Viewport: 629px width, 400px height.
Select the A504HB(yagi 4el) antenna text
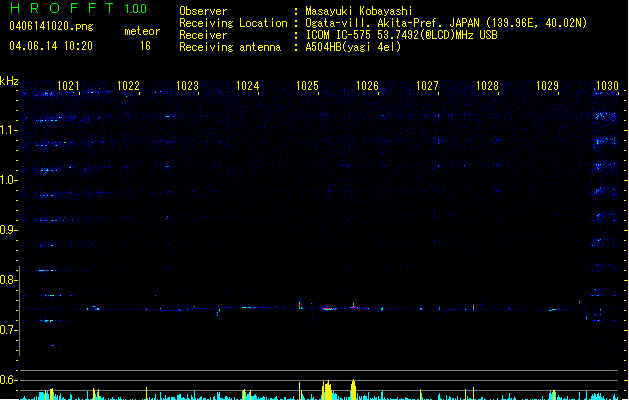click(353, 47)
